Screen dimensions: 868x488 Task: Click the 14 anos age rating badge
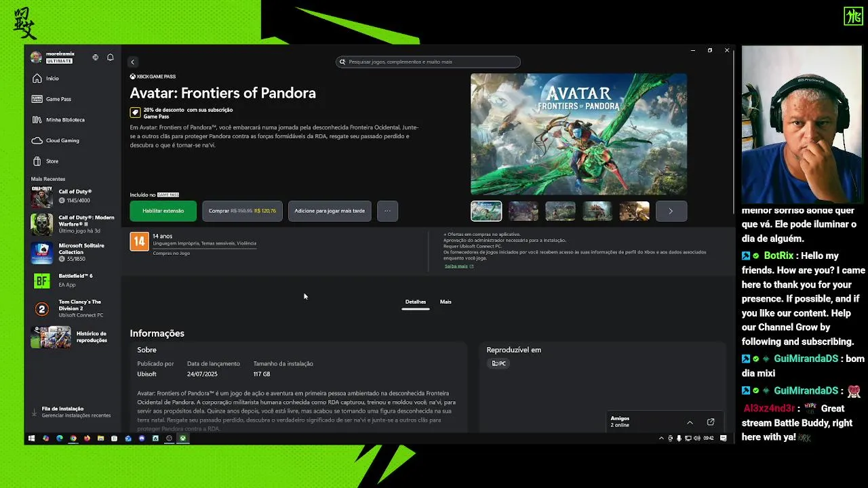pos(139,242)
